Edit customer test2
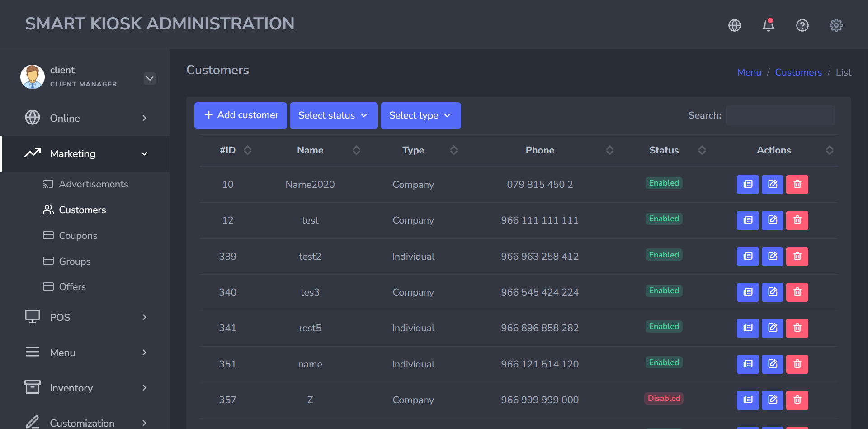868x429 pixels. 773,257
